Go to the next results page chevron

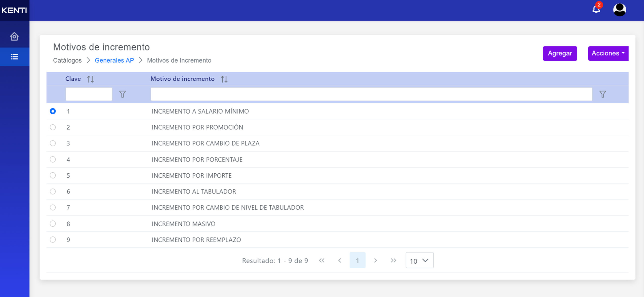click(375, 261)
